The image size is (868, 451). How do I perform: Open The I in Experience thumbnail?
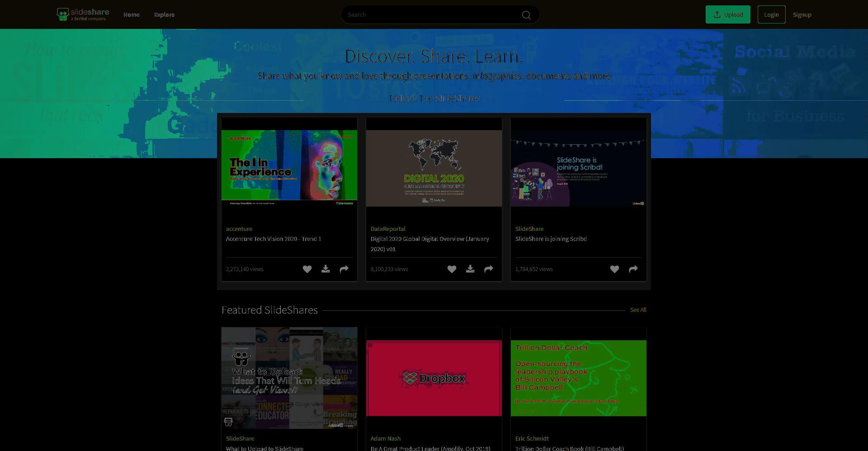[x=289, y=169]
